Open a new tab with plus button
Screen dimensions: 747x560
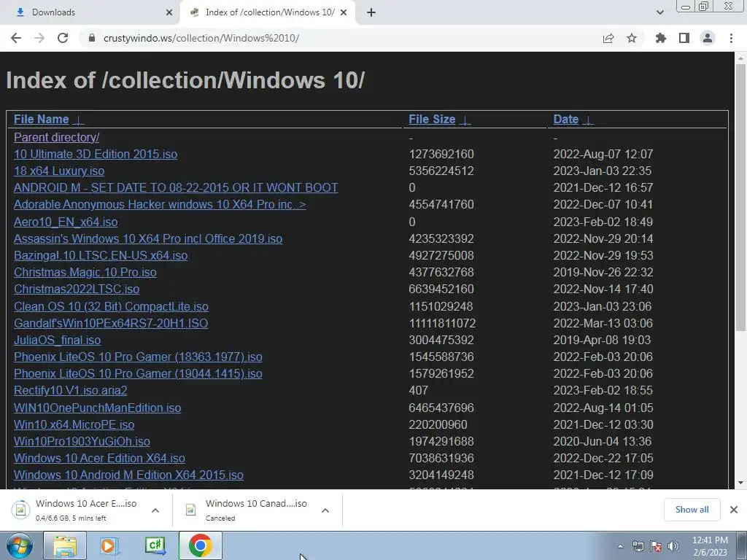371,12
